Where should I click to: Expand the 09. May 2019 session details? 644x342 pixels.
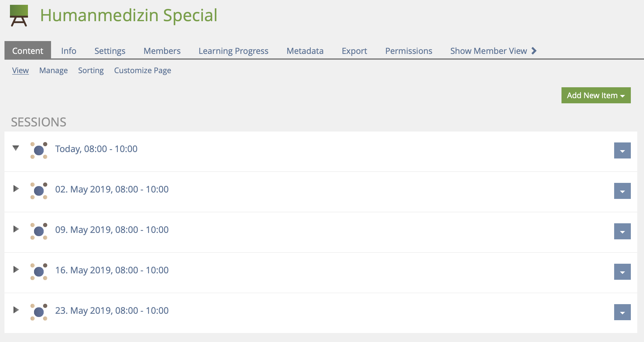[16, 229]
